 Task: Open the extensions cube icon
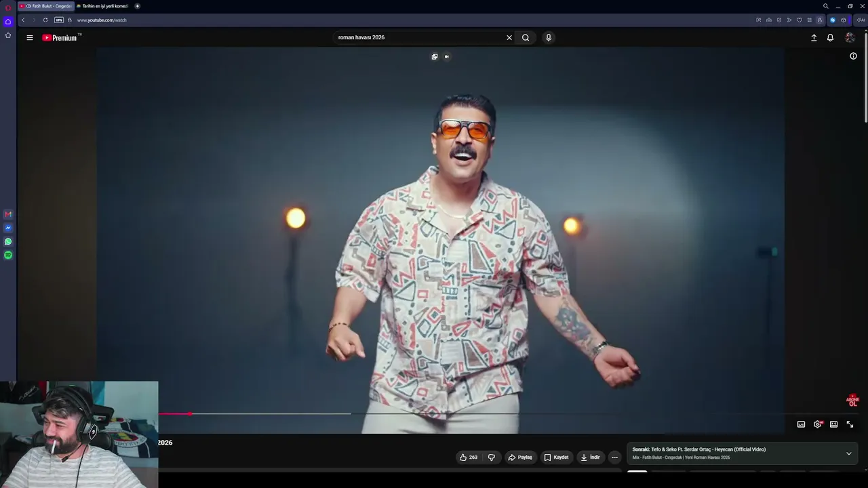pyautogui.click(x=844, y=20)
